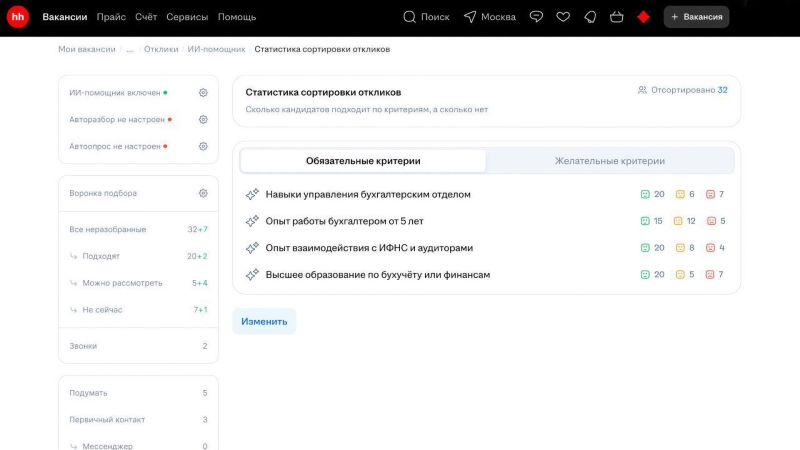Click red face icon for Высшее образование row
This screenshot has height=450, width=800.
point(710,274)
